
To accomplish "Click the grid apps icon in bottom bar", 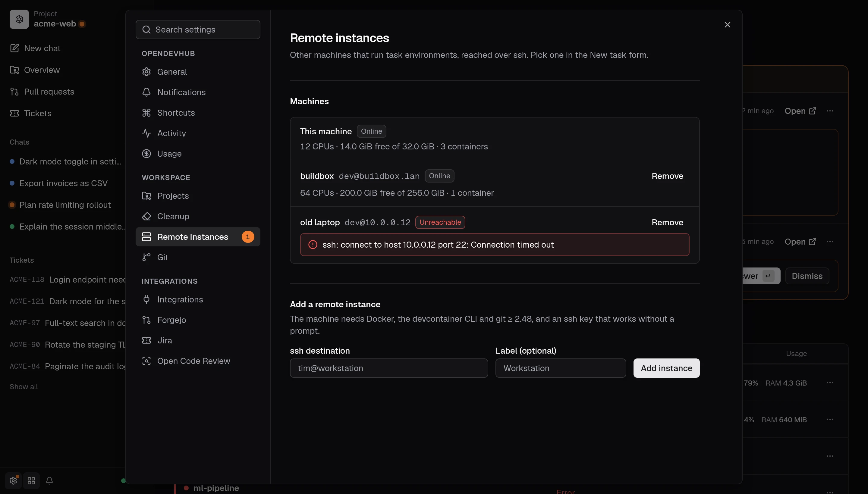I will (31, 481).
